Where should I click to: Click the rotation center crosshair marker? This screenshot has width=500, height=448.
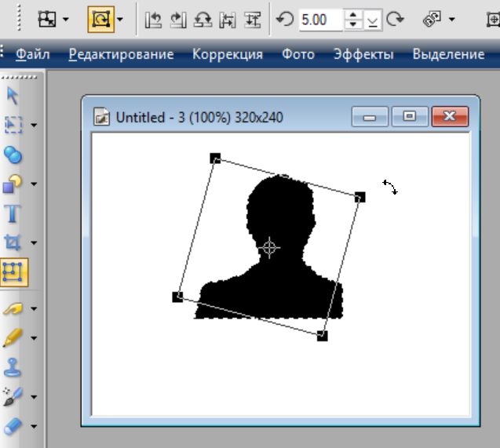(269, 248)
